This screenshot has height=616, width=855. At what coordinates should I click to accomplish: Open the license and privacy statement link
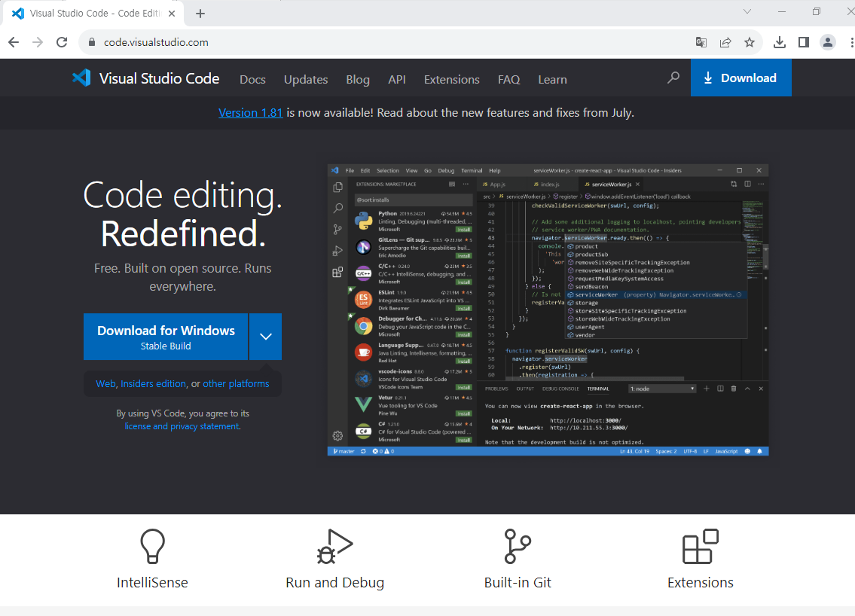pyautogui.click(x=182, y=426)
